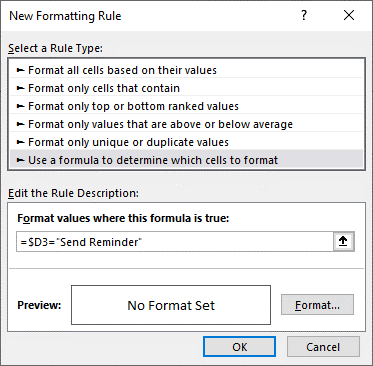The width and height of the screenshot is (373, 366).
Task: Collapse dialog using the range selector arrow
Action: click(x=343, y=241)
